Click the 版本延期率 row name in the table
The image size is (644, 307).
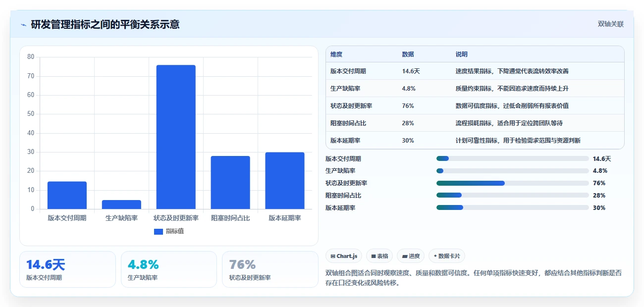(x=345, y=141)
